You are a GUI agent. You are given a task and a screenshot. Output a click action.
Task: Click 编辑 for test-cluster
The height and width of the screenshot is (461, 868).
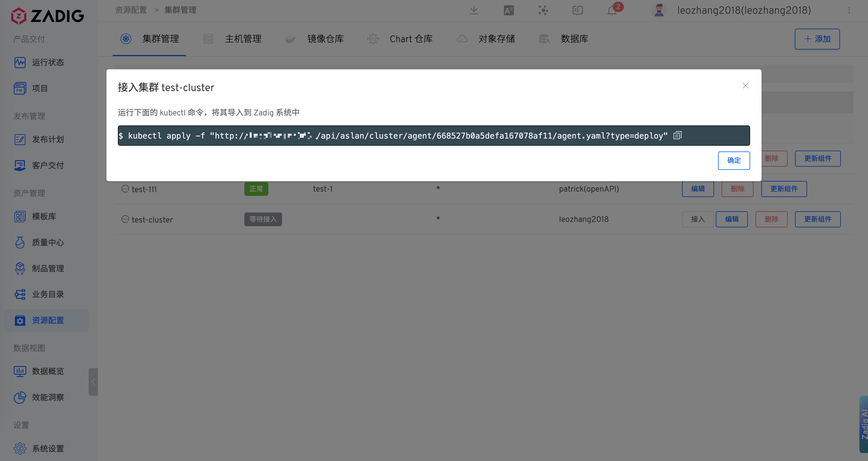click(x=732, y=219)
